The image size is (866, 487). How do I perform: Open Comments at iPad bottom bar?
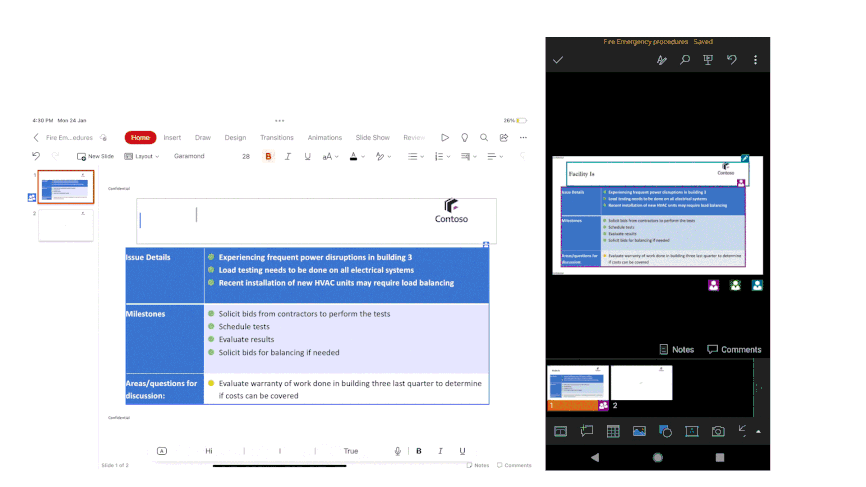click(x=514, y=465)
